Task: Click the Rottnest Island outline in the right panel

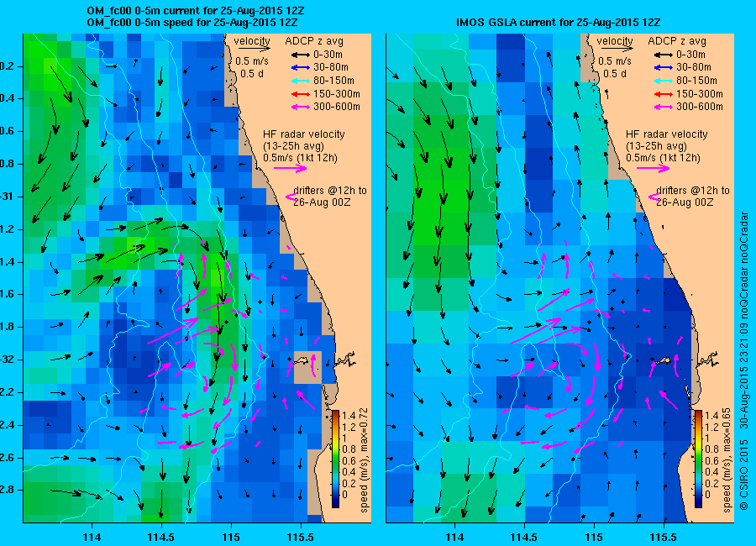Action: pyautogui.click(x=664, y=360)
